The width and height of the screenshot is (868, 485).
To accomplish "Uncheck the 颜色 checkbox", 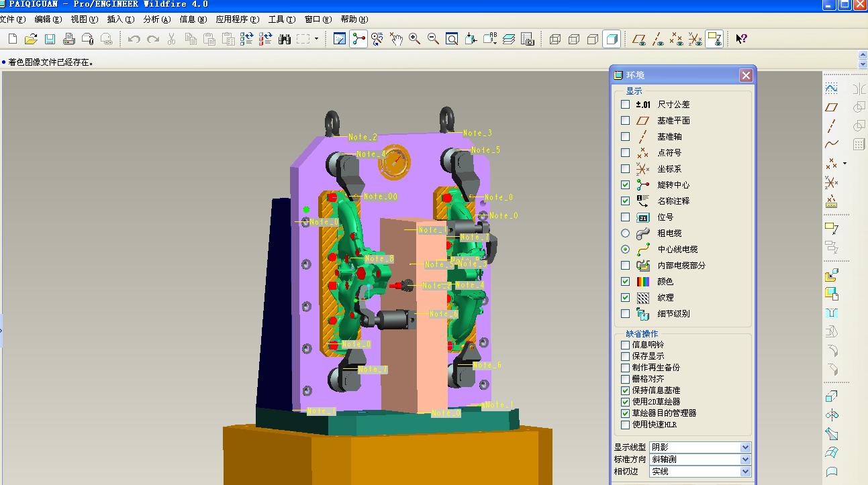I will pyautogui.click(x=626, y=282).
